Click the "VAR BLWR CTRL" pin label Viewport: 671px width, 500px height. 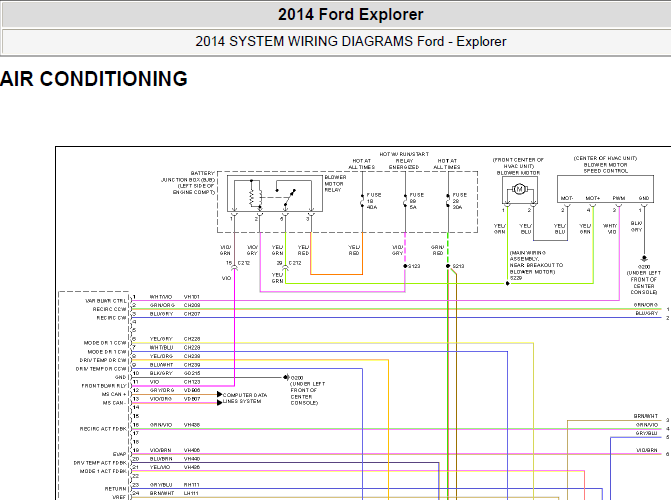click(x=106, y=301)
